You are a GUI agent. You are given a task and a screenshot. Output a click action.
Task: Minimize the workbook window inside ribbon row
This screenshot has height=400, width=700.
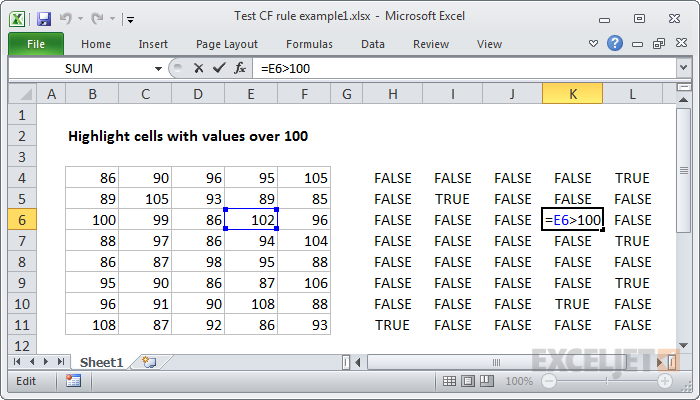pyautogui.click(x=638, y=44)
